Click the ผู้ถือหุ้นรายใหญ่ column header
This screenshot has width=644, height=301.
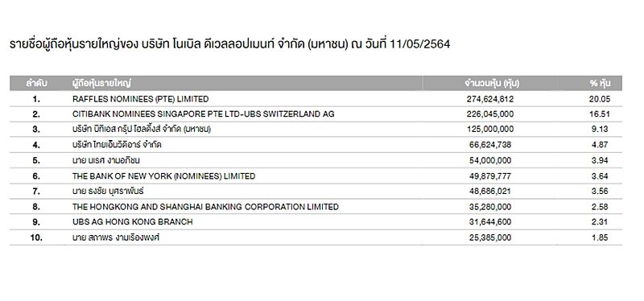101,84
